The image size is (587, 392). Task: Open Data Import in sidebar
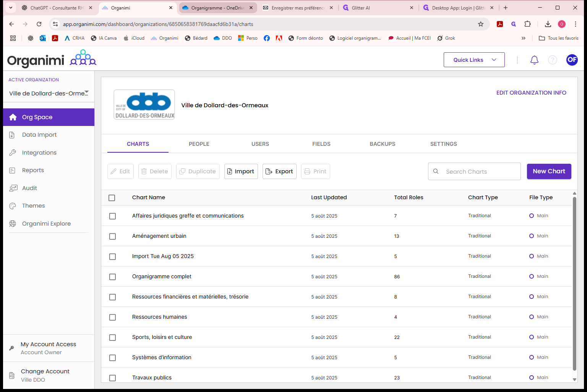click(49, 135)
